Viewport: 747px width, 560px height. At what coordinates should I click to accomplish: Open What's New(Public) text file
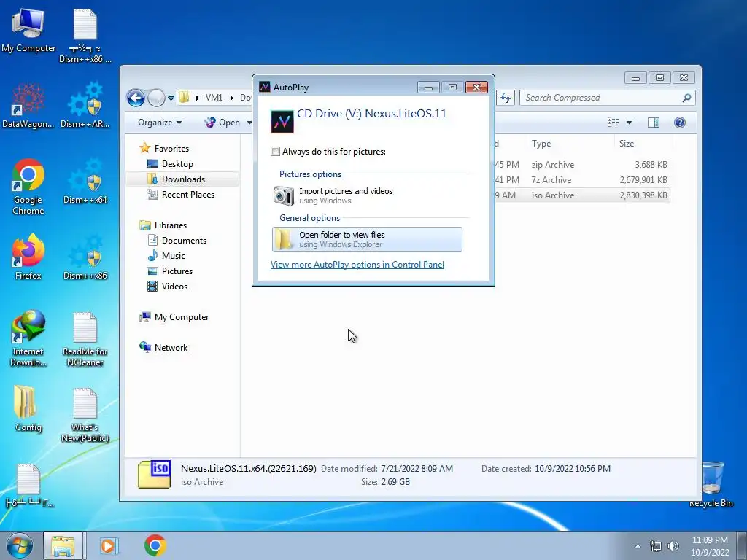click(85, 415)
